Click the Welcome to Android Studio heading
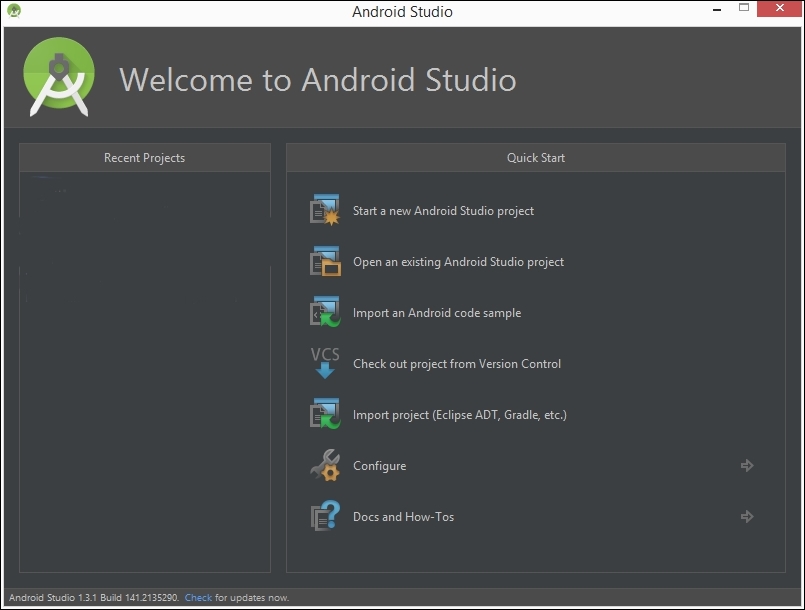The height and width of the screenshot is (610, 805). point(318,80)
